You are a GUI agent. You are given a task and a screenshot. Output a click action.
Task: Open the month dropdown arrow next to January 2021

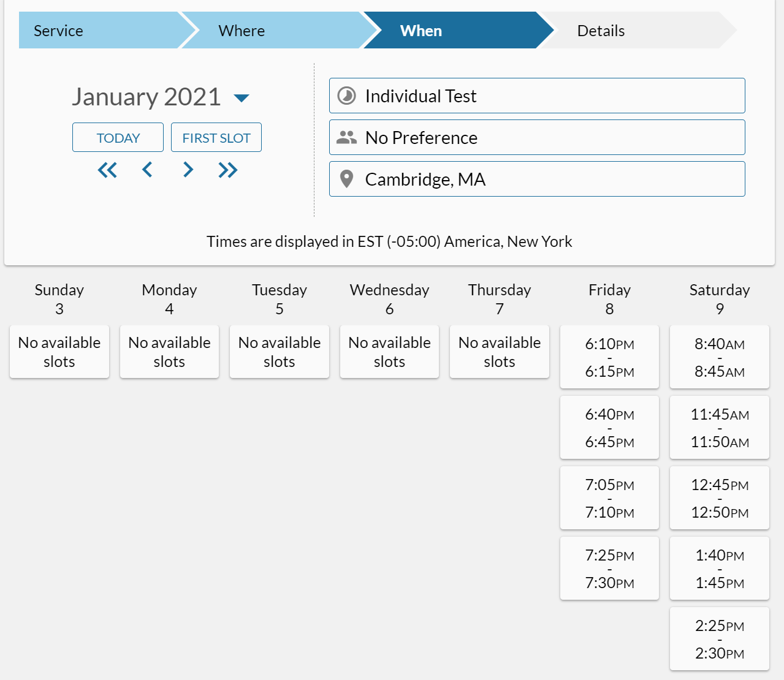242,98
